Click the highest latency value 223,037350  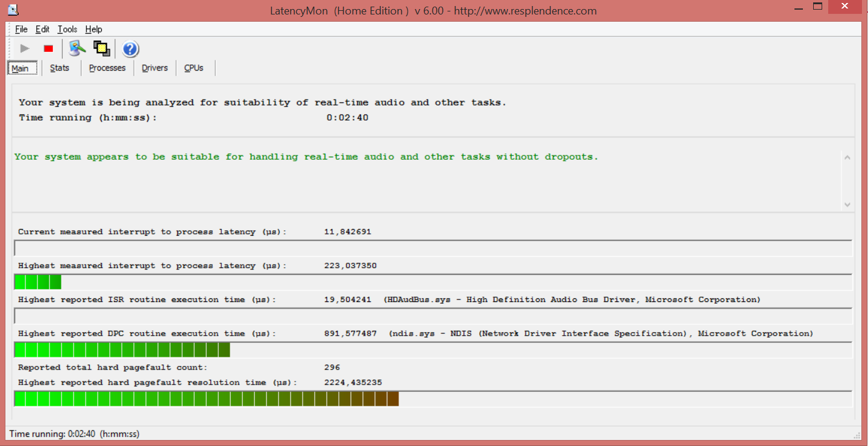(351, 266)
